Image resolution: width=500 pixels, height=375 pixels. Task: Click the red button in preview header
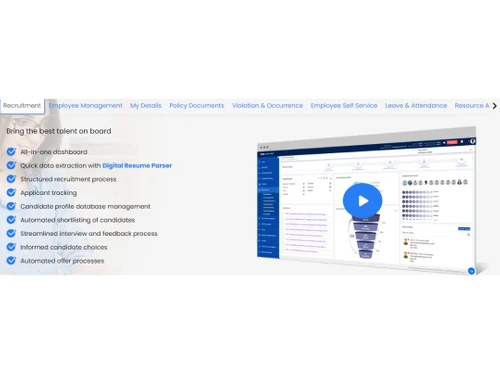coord(452,142)
